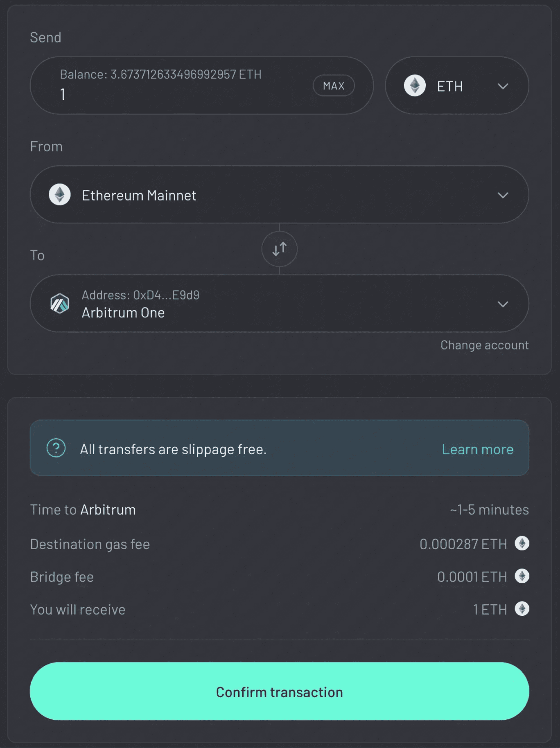Viewport: 560px width, 748px height.
Task: Click the ETH icon beside You will receive
Action: [x=522, y=609]
